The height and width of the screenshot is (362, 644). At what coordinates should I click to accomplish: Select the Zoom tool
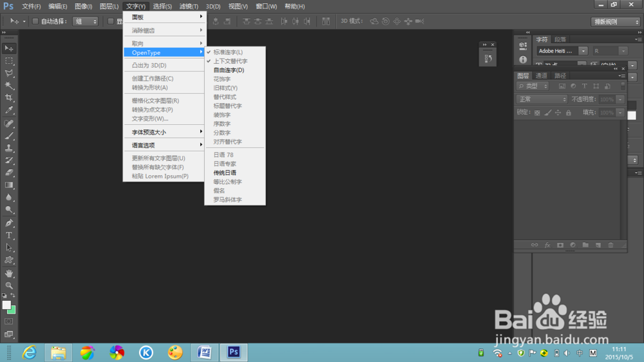click(9, 285)
